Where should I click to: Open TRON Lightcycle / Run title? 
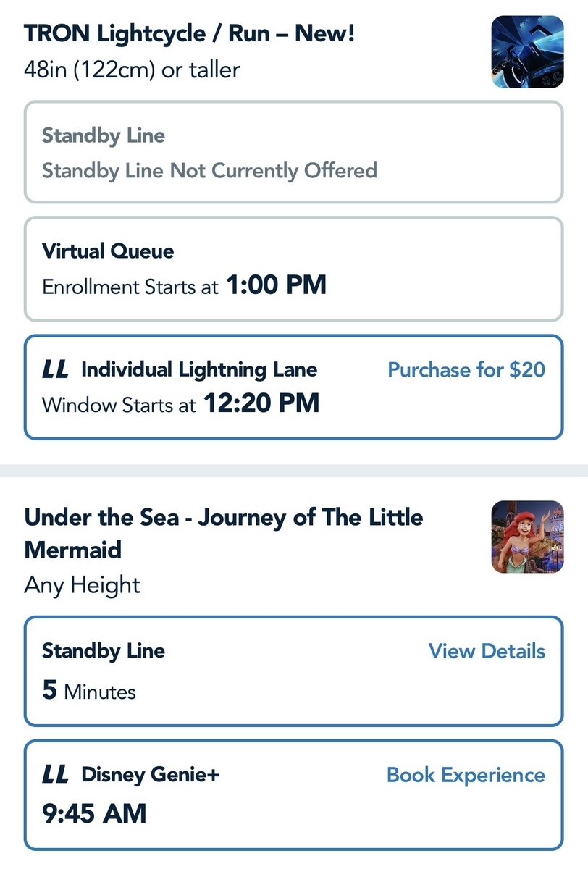pos(190,33)
